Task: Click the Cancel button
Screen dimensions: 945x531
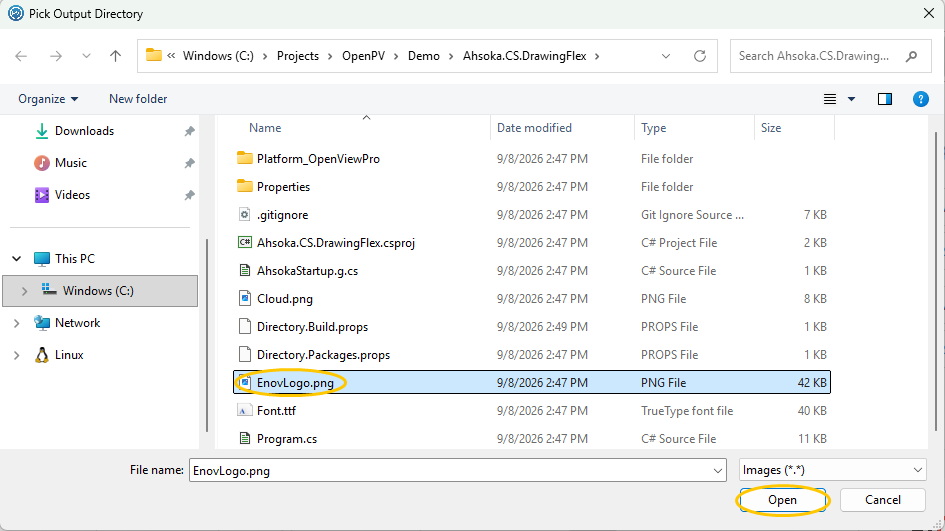Action: (x=883, y=500)
